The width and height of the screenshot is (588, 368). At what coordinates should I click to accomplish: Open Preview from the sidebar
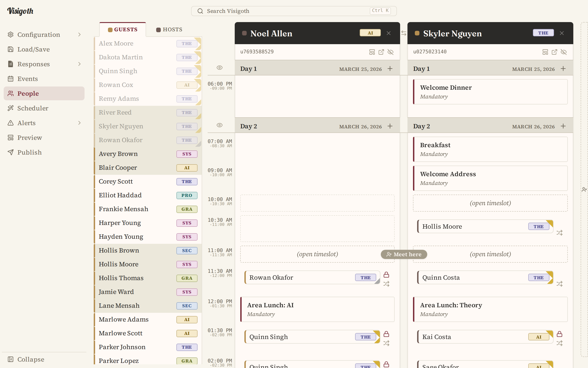pos(44,138)
